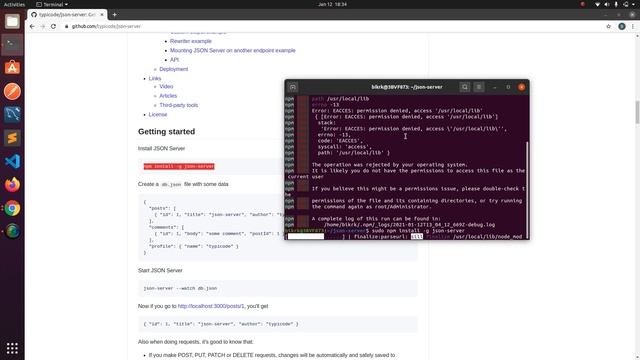Open MySQL Workbench from the dock

tap(12, 115)
